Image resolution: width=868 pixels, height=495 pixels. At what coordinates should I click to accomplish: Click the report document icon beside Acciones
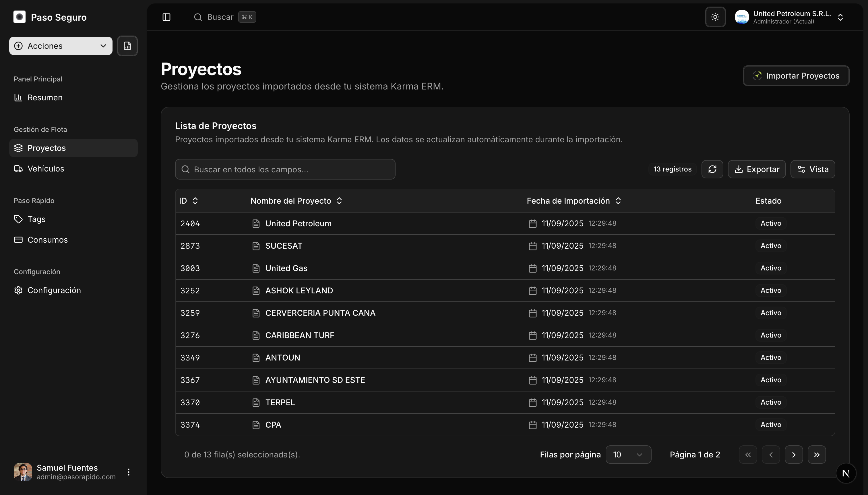(127, 46)
